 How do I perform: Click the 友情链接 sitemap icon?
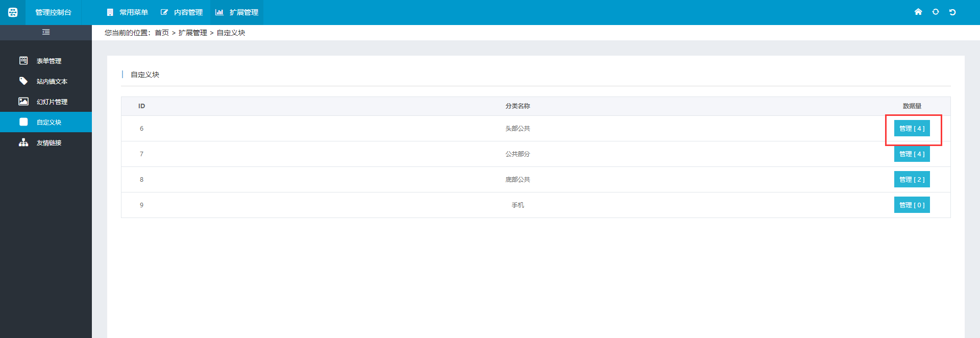point(23,142)
